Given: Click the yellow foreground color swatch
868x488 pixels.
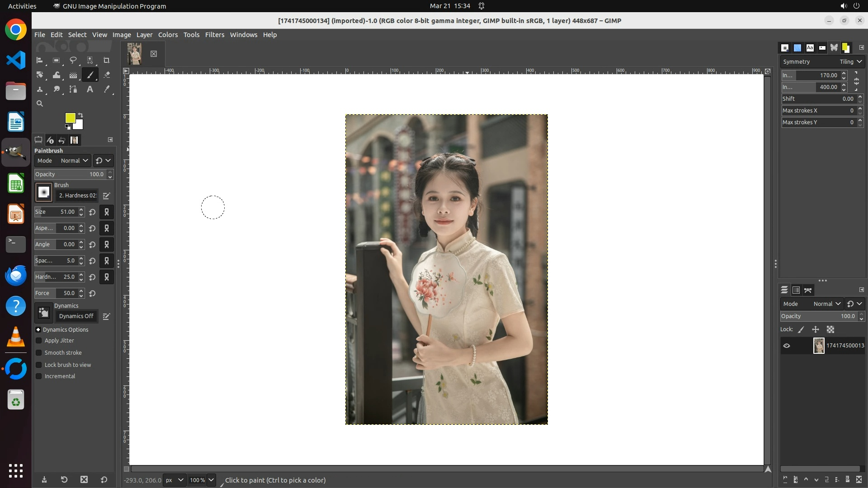Looking at the screenshot, I should click(x=70, y=117).
